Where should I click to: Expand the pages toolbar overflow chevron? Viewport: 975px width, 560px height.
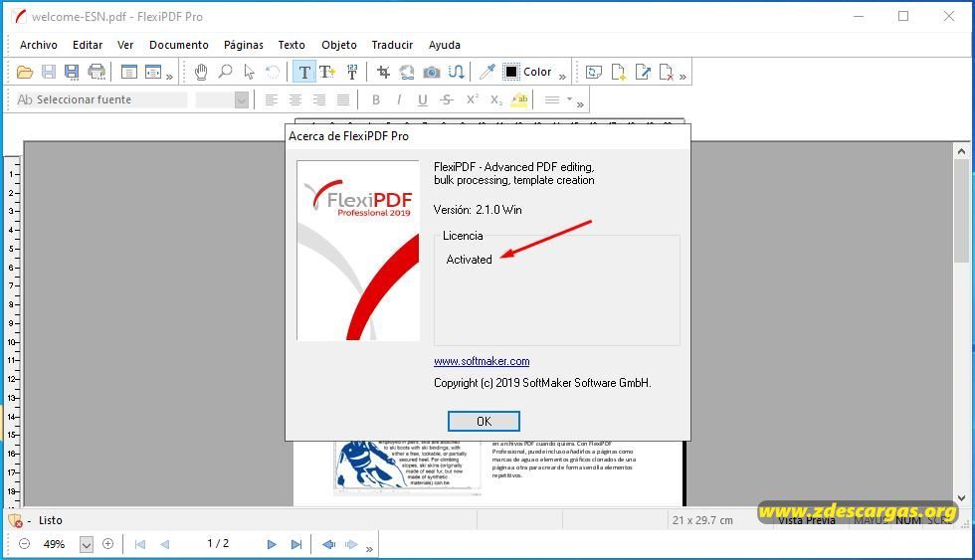pos(682,77)
